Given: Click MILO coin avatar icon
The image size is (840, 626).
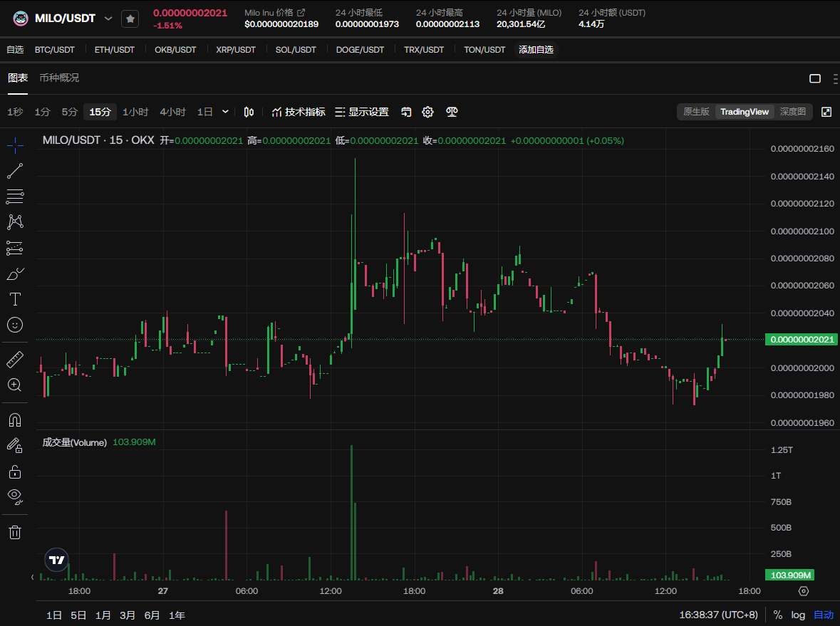Looking at the screenshot, I should [x=21, y=19].
